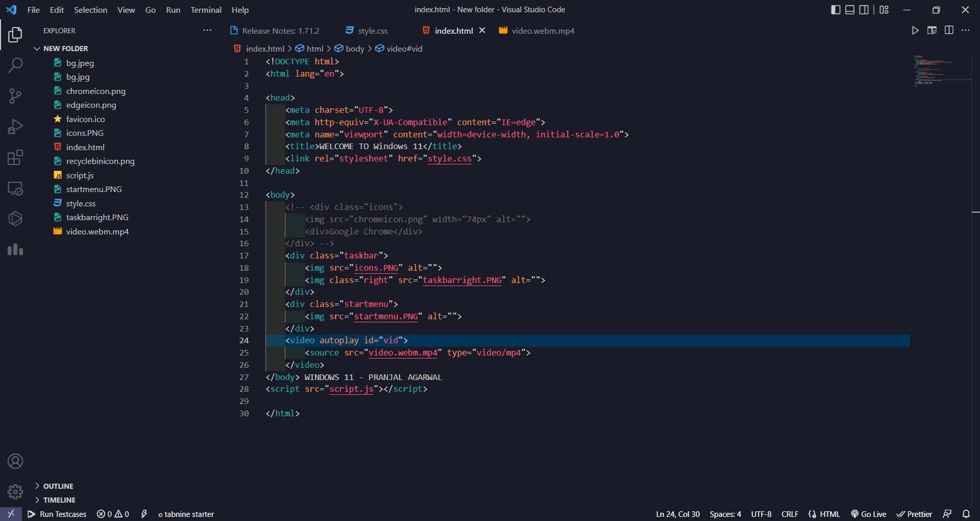Follow the style.css link in code
The image size is (980, 521).
[x=449, y=159]
